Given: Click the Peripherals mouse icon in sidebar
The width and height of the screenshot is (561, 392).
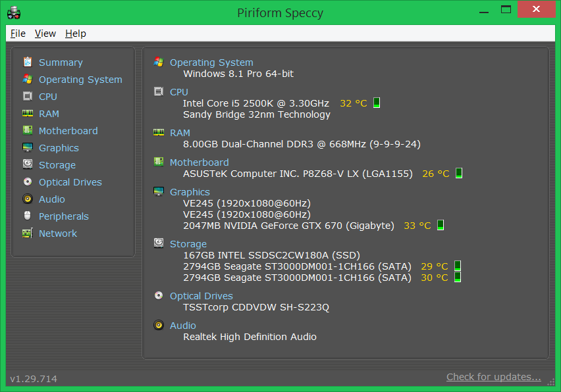Looking at the screenshot, I should (28, 216).
